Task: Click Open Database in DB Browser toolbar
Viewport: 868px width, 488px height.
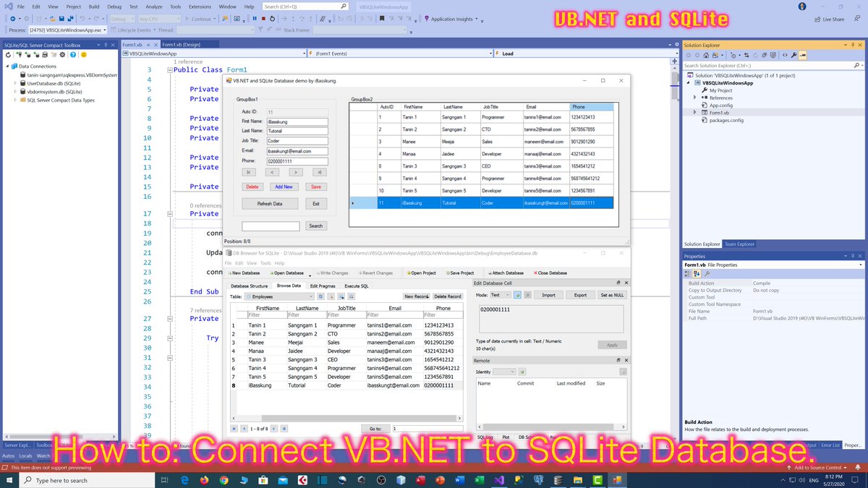Action: point(287,273)
